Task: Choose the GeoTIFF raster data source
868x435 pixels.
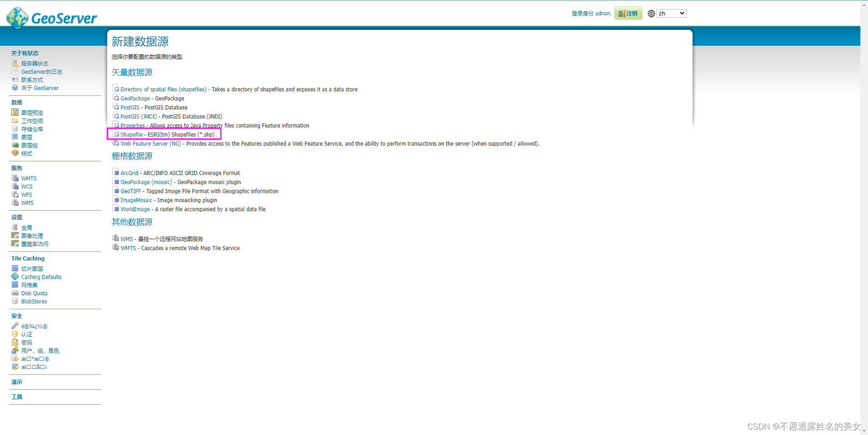Action: (x=131, y=191)
